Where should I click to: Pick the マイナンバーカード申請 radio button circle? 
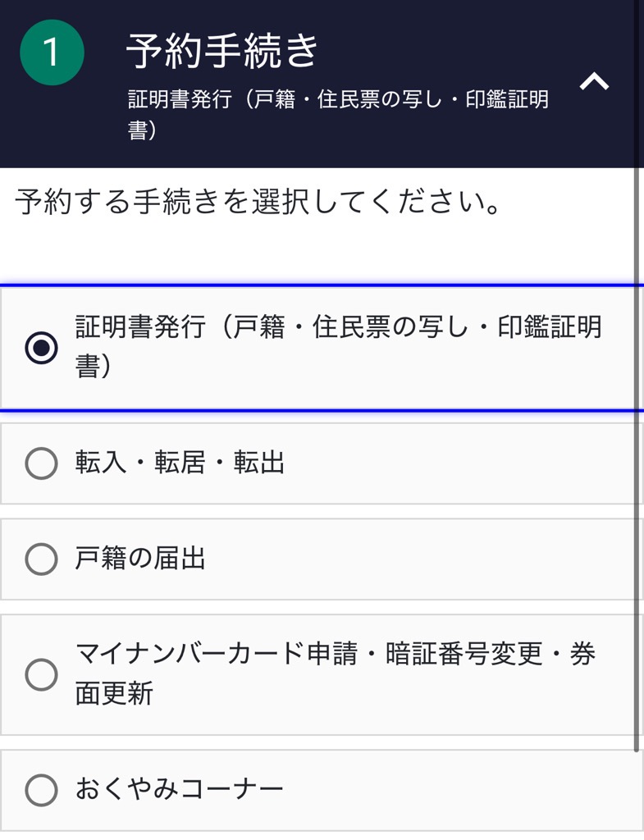(41, 674)
